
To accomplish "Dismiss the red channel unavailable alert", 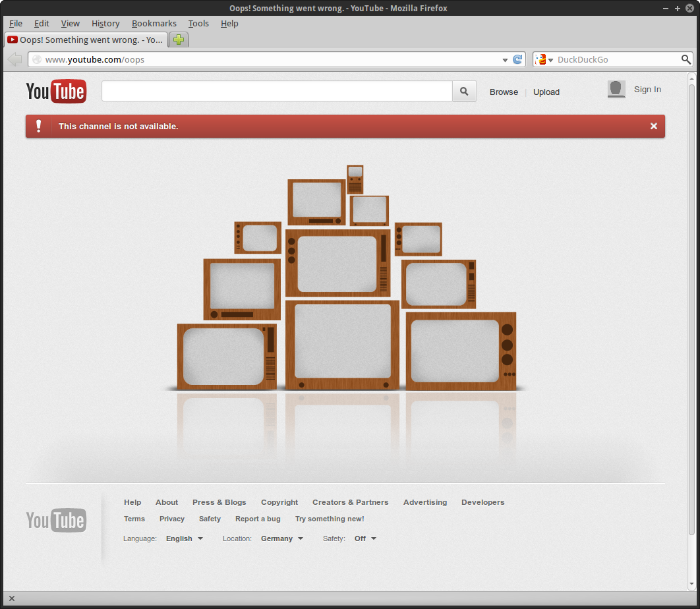I will (x=653, y=126).
